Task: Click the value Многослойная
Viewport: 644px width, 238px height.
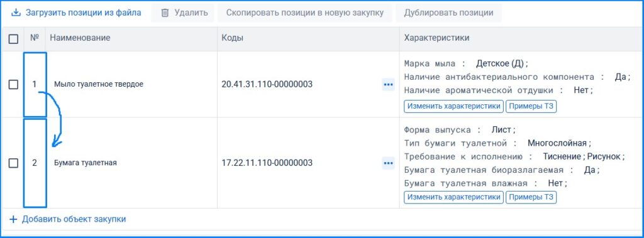Action: click(557, 143)
